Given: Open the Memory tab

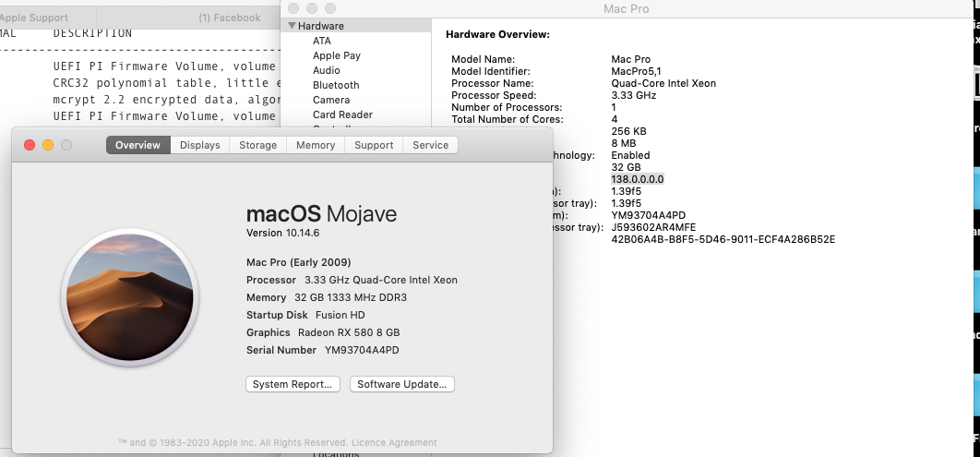Looking at the screenshot, I should coord(315,145).
